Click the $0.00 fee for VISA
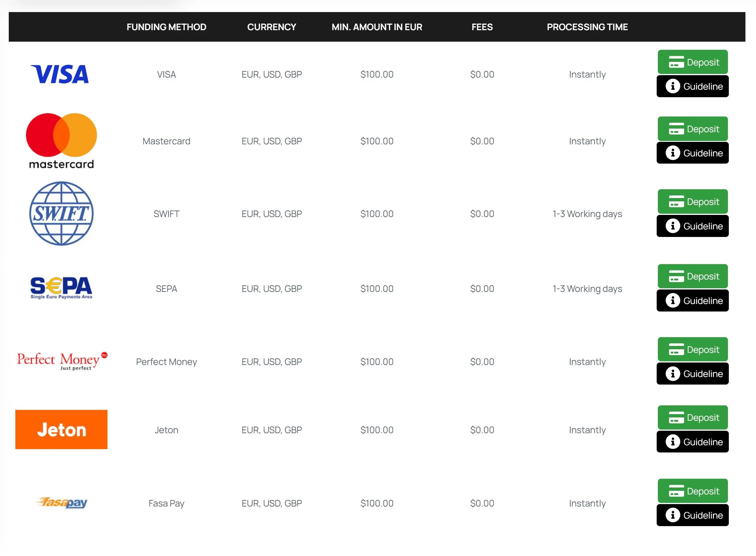756x556 pixels. click(x=482, y=74)
